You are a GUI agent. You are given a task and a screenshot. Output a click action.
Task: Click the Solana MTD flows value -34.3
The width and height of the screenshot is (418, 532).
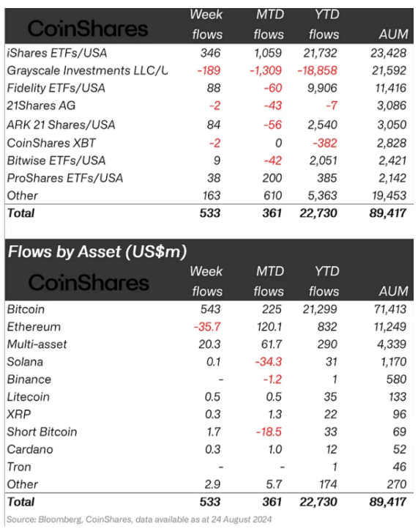pos(269,362)
